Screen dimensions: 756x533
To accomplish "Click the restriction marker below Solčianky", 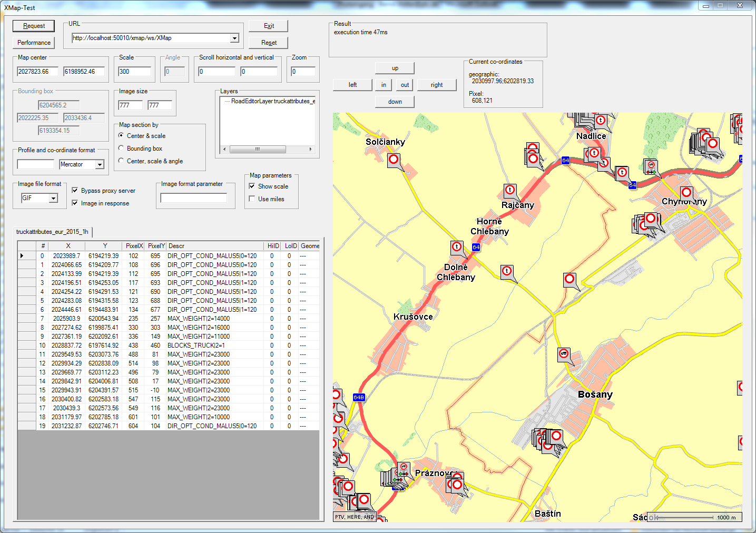I will 394,160.
